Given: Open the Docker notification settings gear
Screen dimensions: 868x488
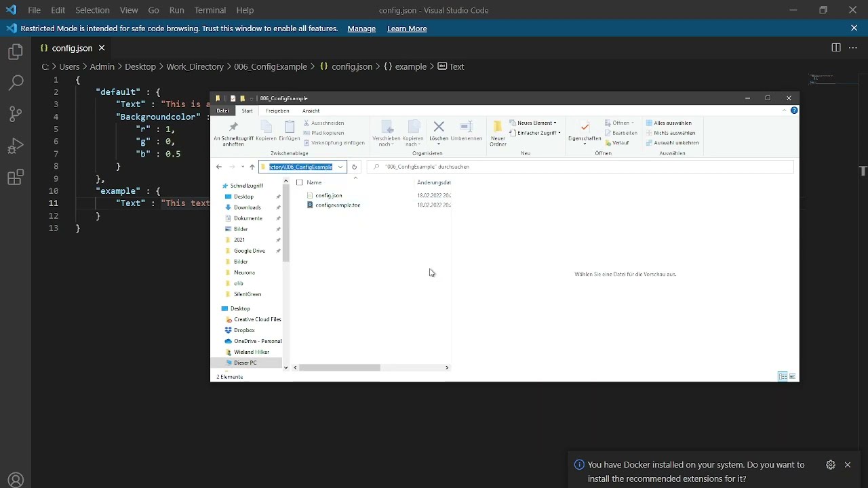Looking at the screenshot, I should [x=831, y=465].
